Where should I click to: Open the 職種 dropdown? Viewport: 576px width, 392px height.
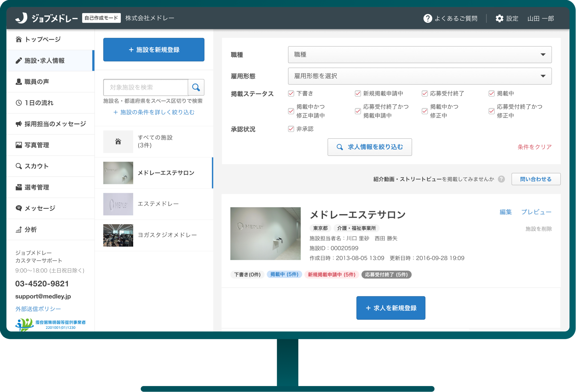click(420, 55)
